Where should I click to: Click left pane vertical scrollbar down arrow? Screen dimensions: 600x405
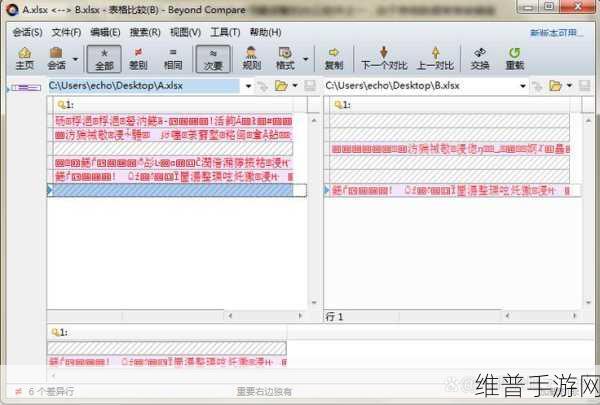pyautogui.click(x=314, y=302)
